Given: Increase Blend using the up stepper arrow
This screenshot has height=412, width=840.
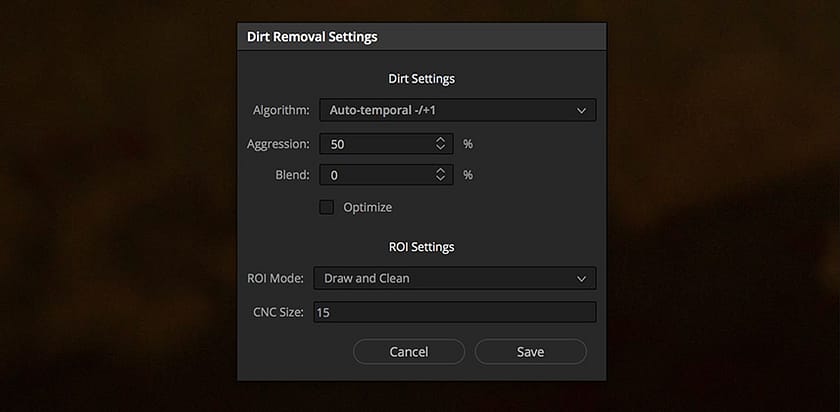Looking at the screenshot, I should tap(440, 171).
